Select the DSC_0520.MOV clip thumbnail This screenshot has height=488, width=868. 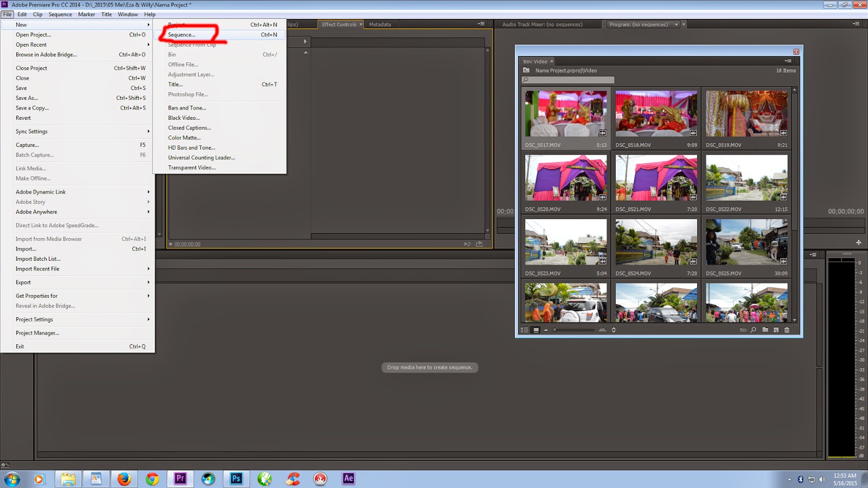(566, 178)
